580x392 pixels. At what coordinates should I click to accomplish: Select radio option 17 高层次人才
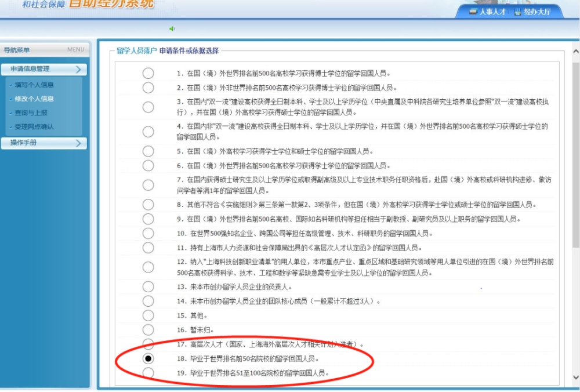(148, 344)
